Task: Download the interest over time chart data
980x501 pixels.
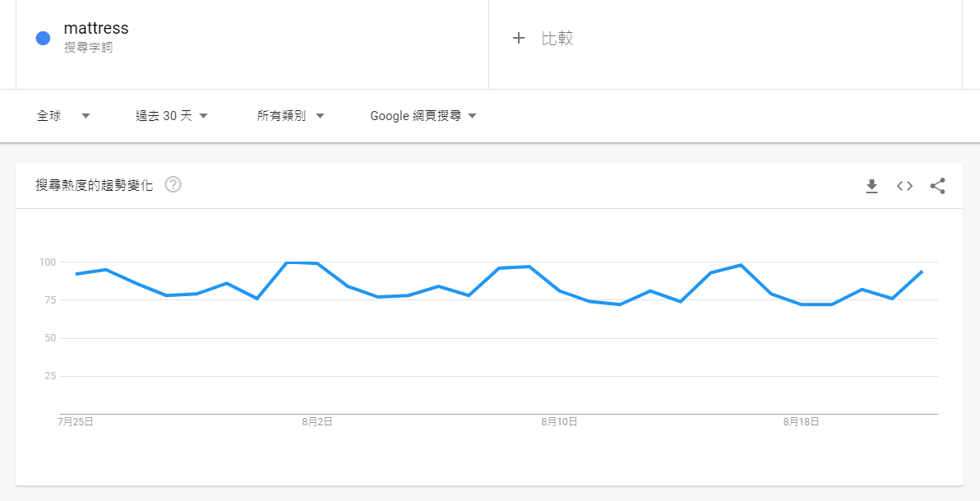Action: [871, 186]
